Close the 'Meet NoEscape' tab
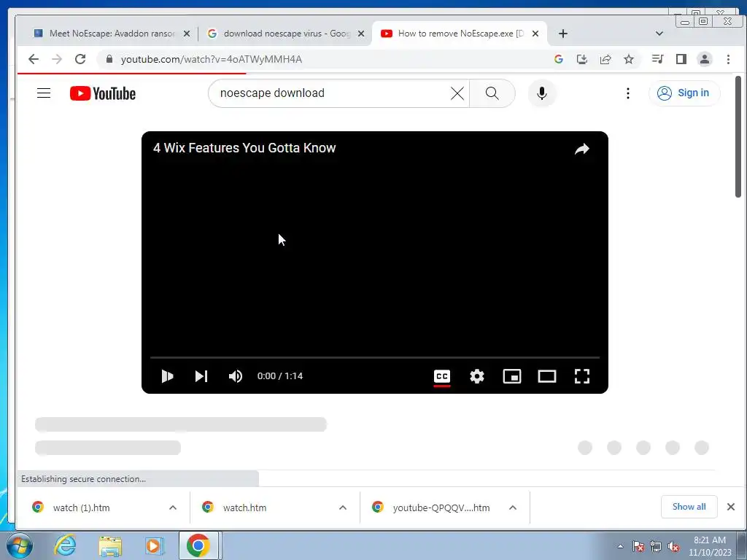The image size is (747, 560). 187,34
